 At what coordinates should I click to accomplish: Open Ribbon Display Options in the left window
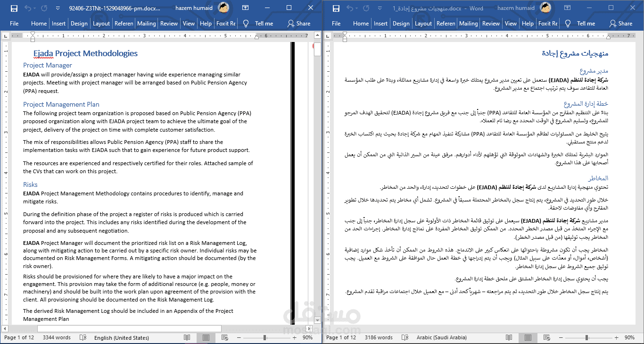point(246,8)
